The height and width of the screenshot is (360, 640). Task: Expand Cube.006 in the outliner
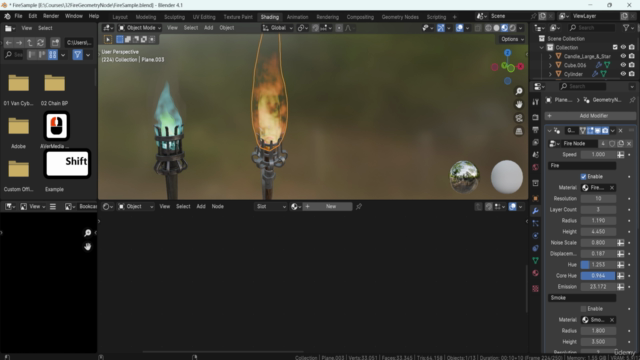pyautogui.click(x=550, y=65)
